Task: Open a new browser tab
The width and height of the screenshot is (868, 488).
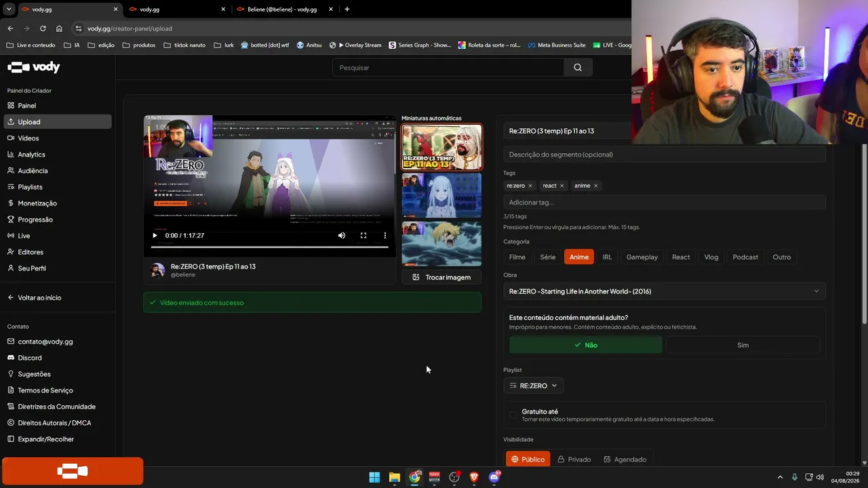Action: 347,9
